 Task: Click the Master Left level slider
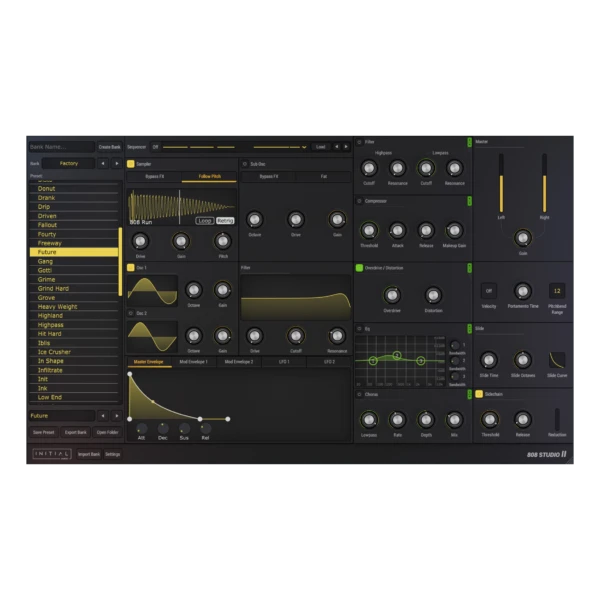pos(501,183)
